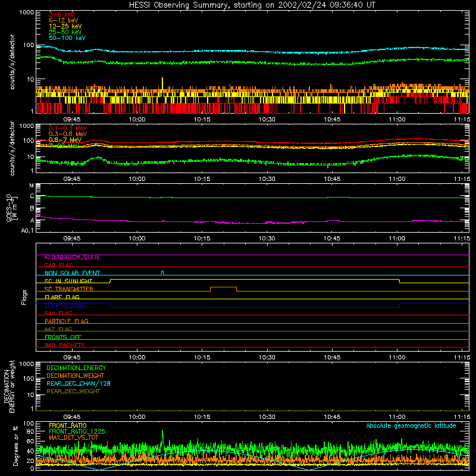Viewport: 476px width, 476px height.
Task: Click the green FRONT_RATIO_1225 legend label
Action: [77, 432]
